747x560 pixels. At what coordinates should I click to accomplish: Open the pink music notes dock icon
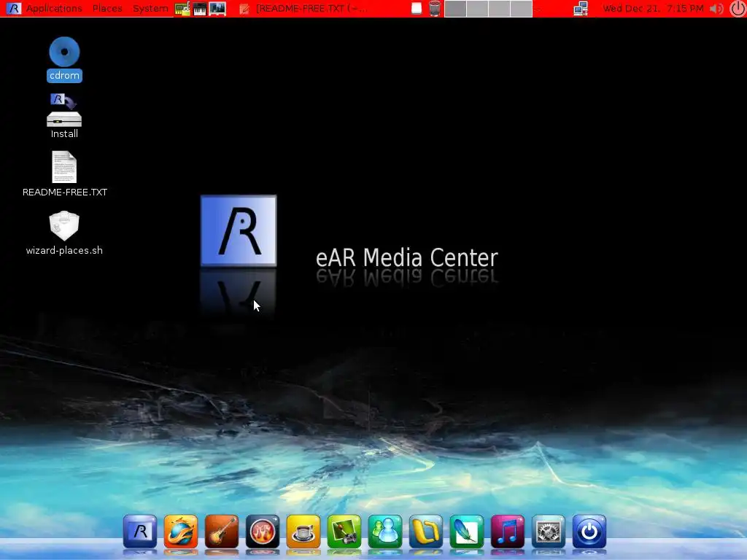point(508,531)
